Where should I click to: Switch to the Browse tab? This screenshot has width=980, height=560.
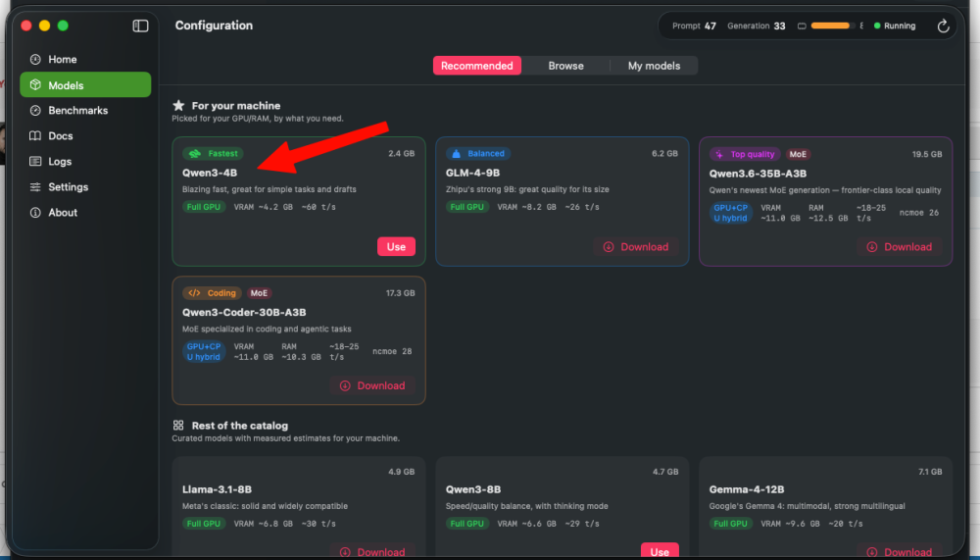point(565,66)
